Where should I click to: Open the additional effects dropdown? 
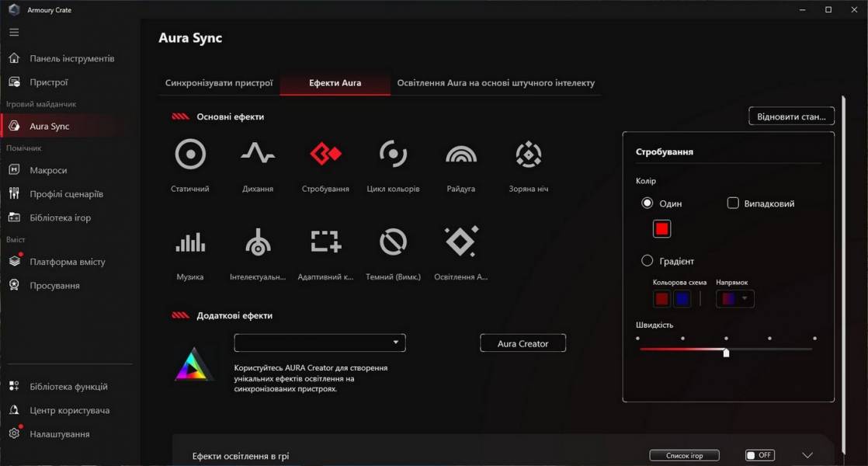pos(319,343)
